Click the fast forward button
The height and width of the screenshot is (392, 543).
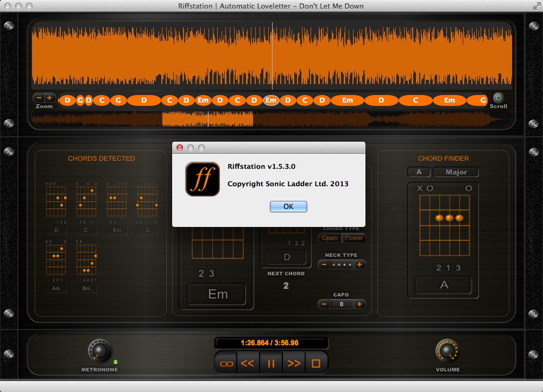point(294,363)
